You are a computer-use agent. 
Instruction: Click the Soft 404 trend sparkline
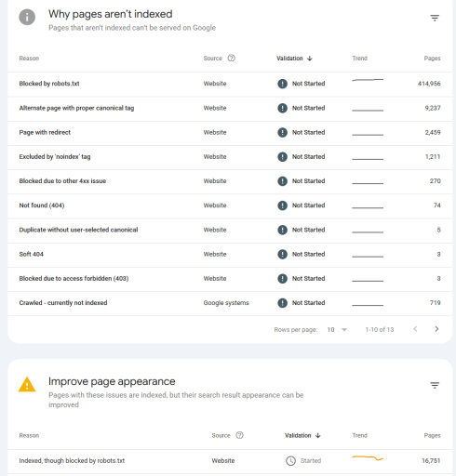368,256
